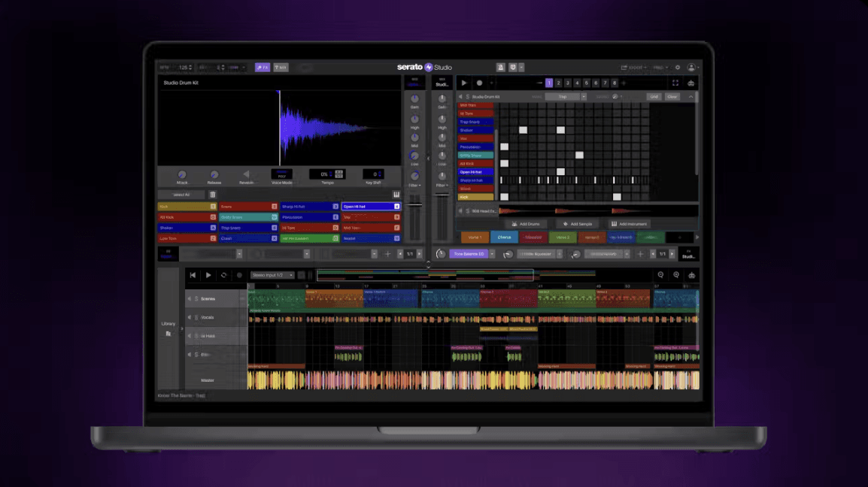Open the user account icon menu

pyautogui.click(x=691, y=68)
